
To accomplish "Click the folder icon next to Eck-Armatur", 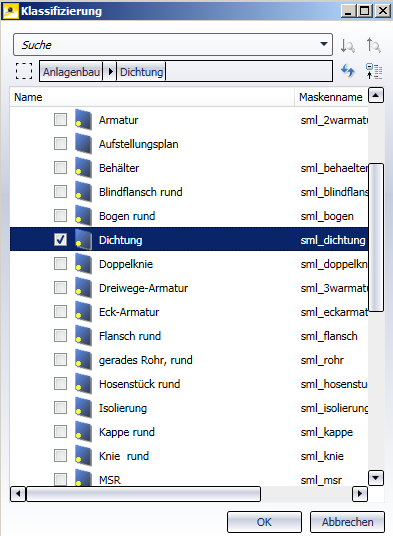I will 84,312.
